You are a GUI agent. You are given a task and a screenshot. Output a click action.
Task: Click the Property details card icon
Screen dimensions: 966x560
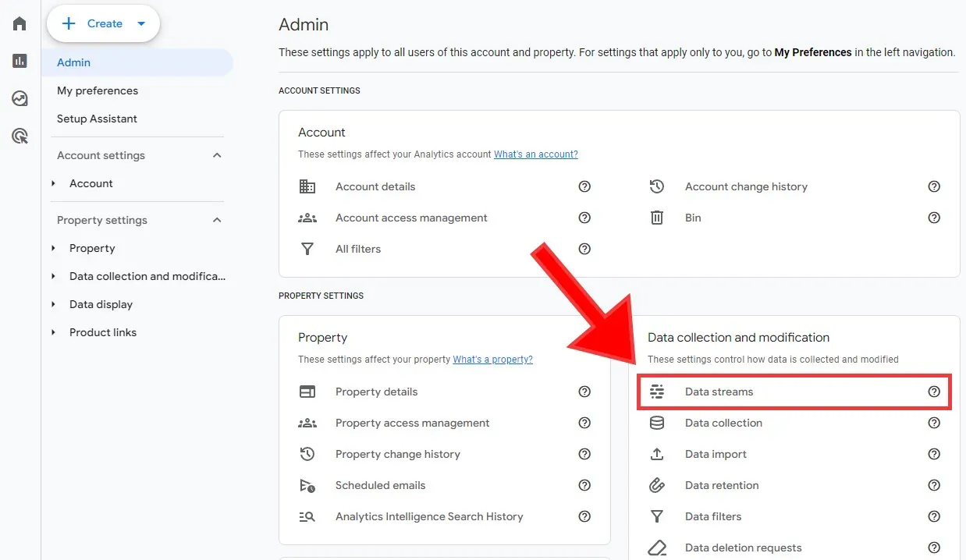click(307, 392)
